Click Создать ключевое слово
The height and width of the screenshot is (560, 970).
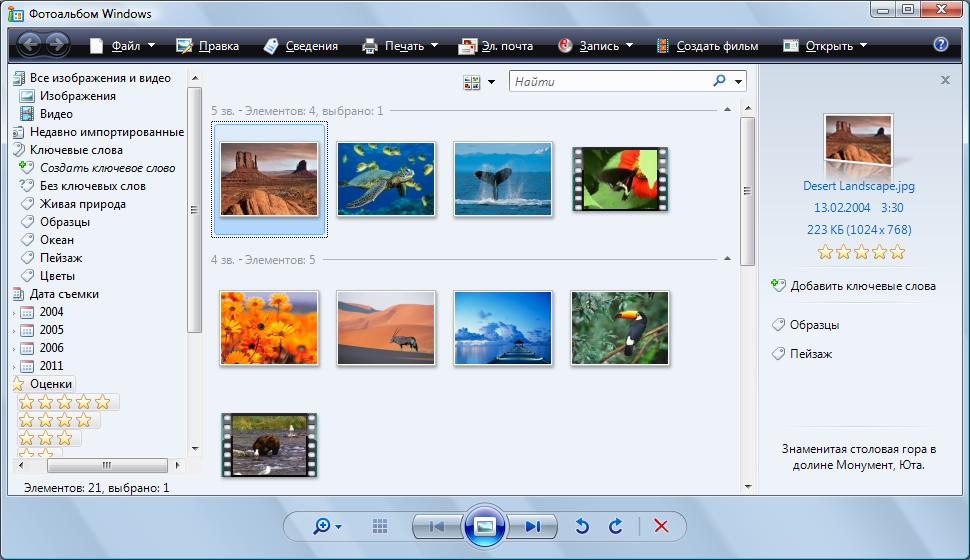(107, 168)
